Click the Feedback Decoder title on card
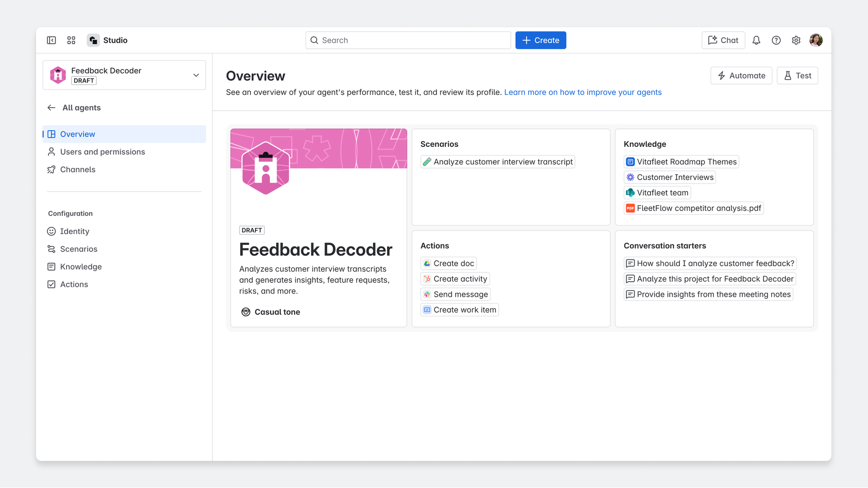This screenshot has width=868, height=488. 316,249
